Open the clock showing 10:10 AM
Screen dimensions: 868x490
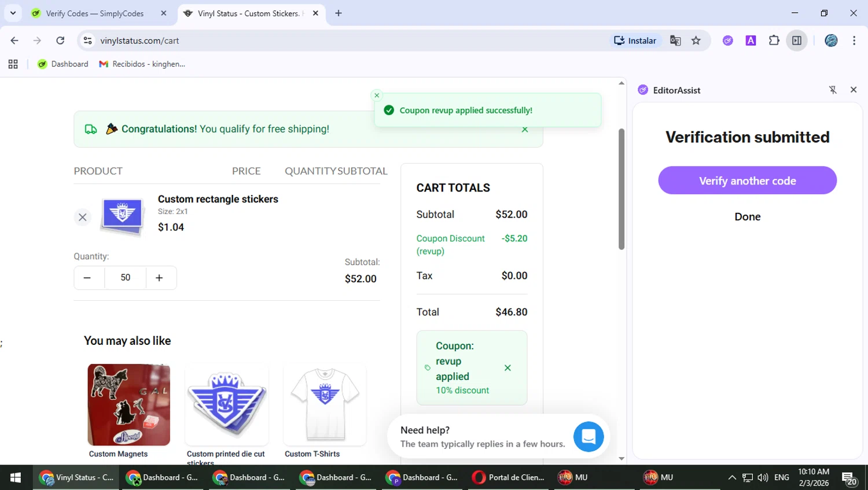tap(814, 477)
